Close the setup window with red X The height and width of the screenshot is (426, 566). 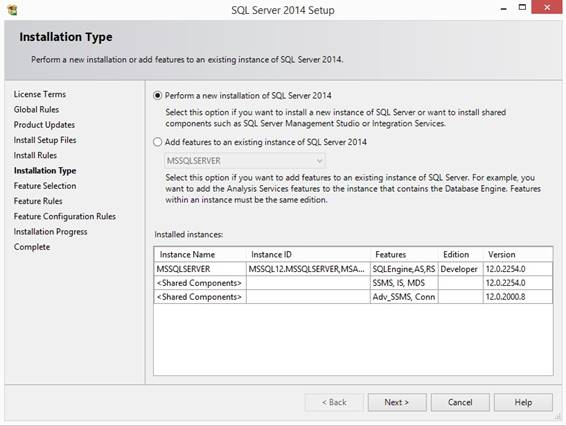point(547,7)
